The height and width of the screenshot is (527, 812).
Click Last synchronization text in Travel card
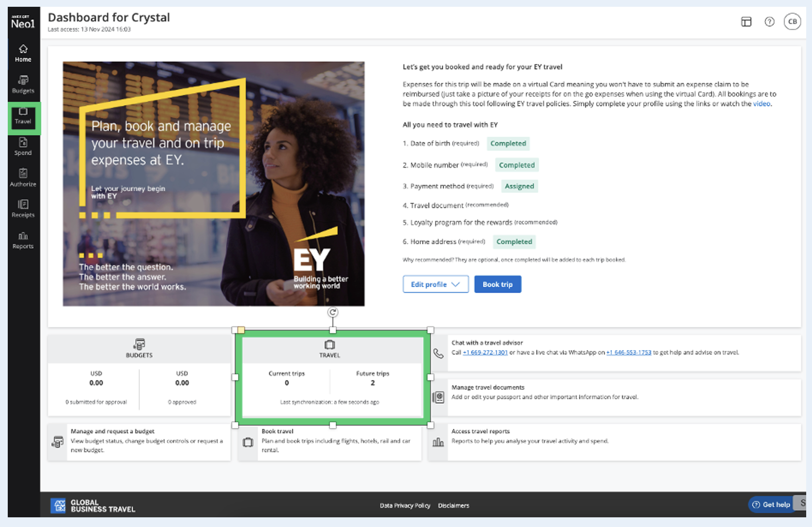pos(329,402)
